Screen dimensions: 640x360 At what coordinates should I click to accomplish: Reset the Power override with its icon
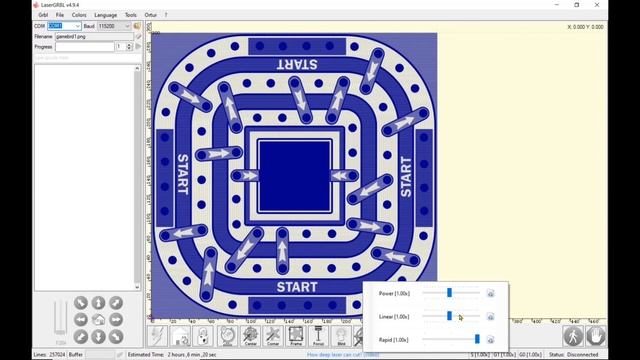coord(491,293)
